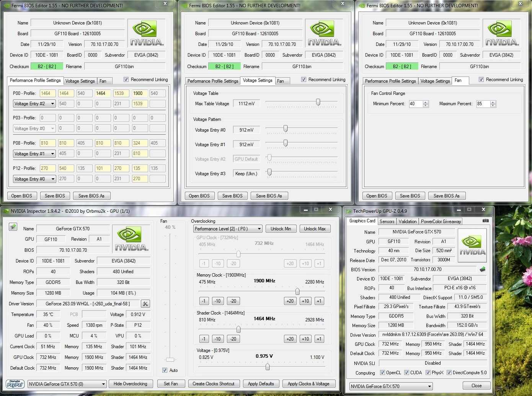Switch to Voltage Settings tab in left editor
Screen dimensions: 532x396
pyautogui.click(x=80, y=81)
